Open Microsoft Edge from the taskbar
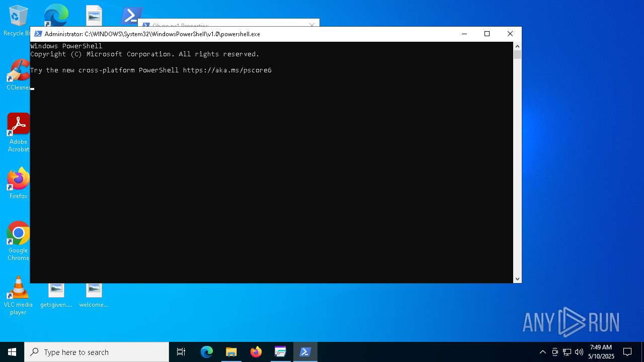 (207, 352)
